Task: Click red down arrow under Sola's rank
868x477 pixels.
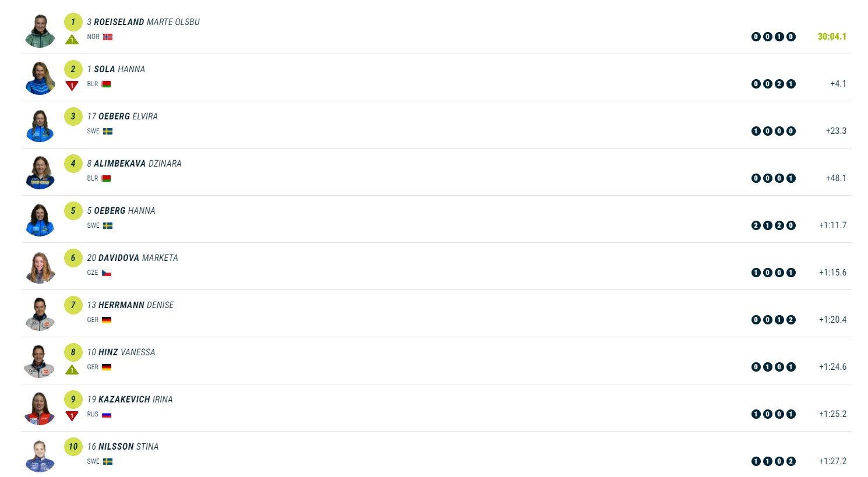Action: [x=72, y=86]
